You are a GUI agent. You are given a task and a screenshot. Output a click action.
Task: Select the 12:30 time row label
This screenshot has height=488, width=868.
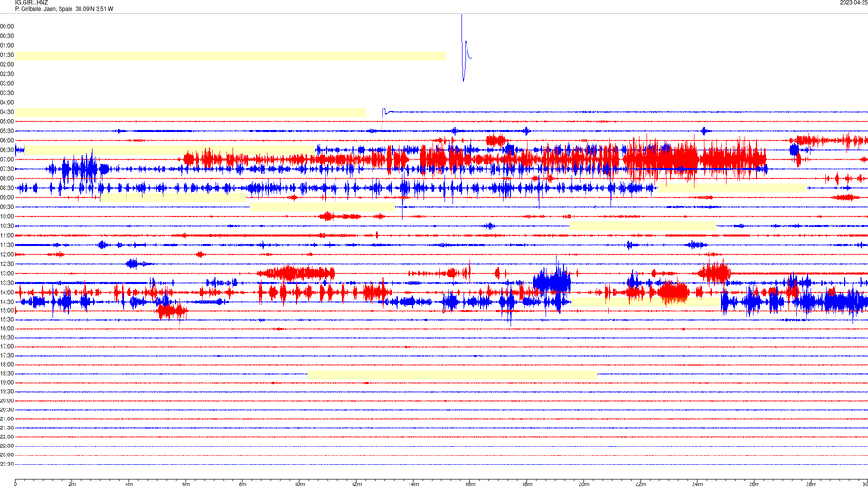point(7,263)
